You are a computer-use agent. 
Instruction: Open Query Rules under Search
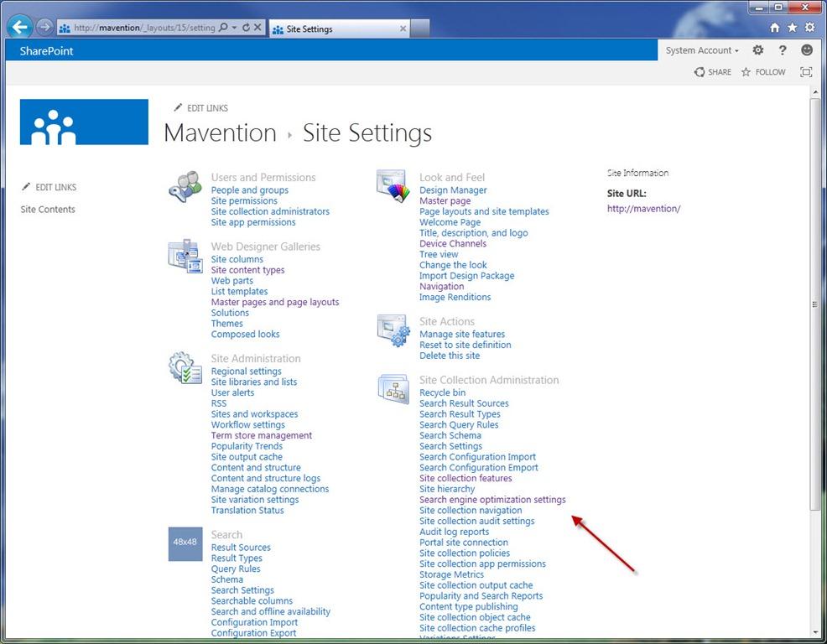(x=236, y=569)
